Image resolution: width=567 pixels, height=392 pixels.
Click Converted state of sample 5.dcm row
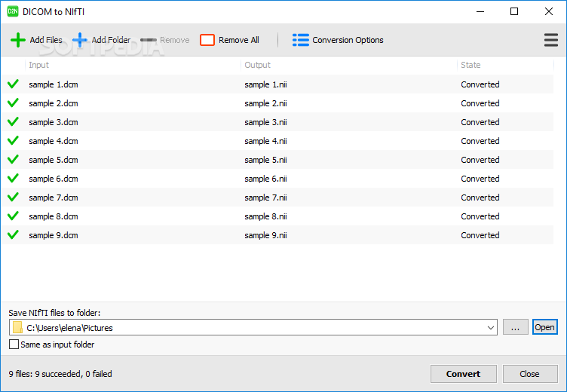pyautogui.click(x=480, y=160)
